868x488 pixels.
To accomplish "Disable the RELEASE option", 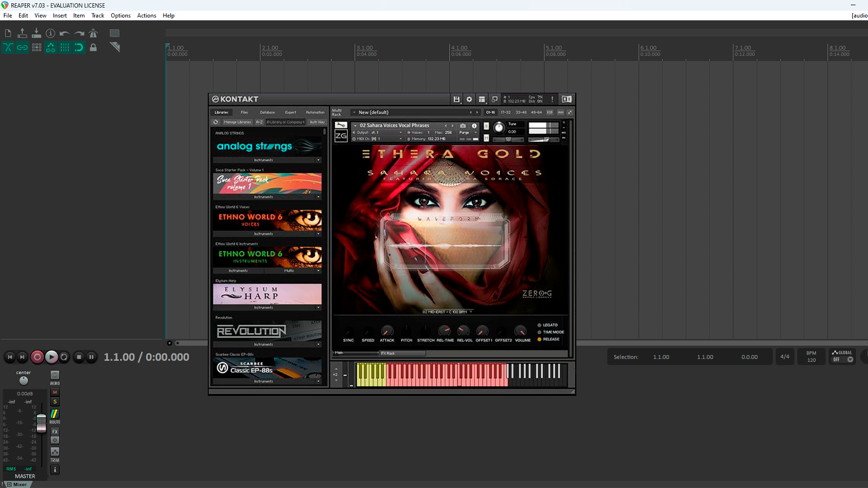I will pos(539,339).
